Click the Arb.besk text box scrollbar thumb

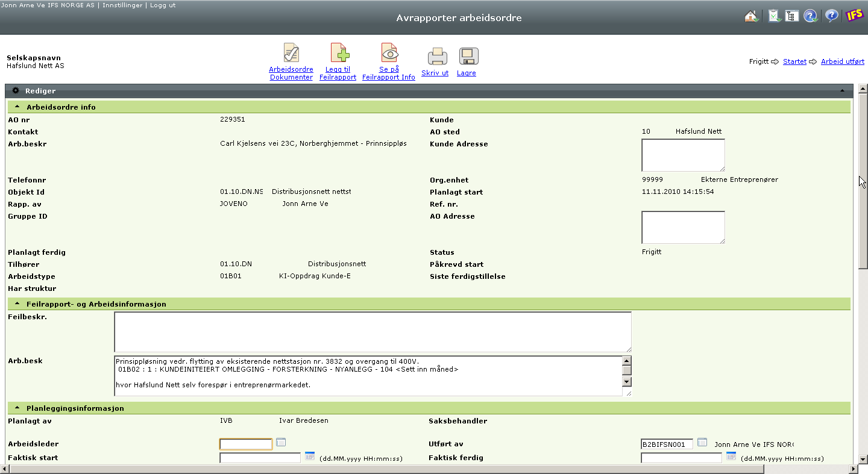[x=627, y=370]
